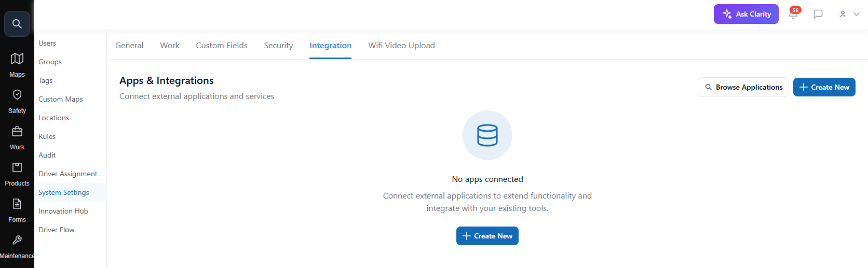Open Driver Assignment menu item
The height and width of the screenshot is (268, 868).
pyautogui.click(x=70, y=174)
